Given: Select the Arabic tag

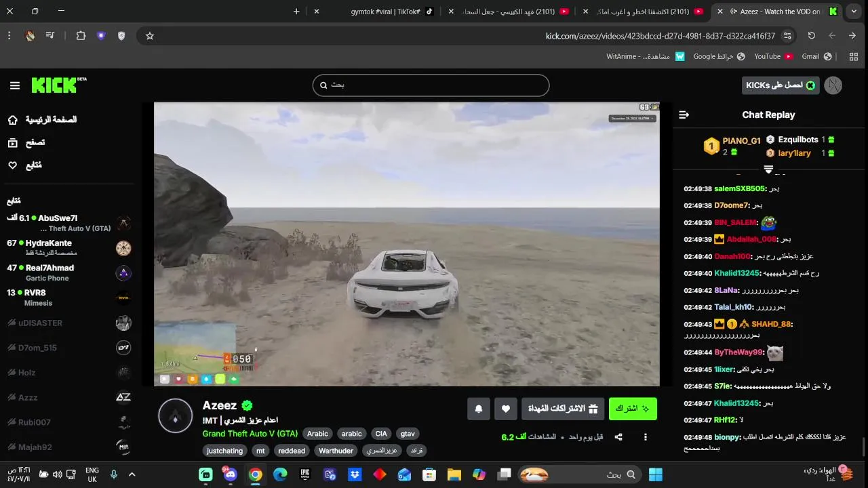Looking at the screenshot, I should pos(317,434).
